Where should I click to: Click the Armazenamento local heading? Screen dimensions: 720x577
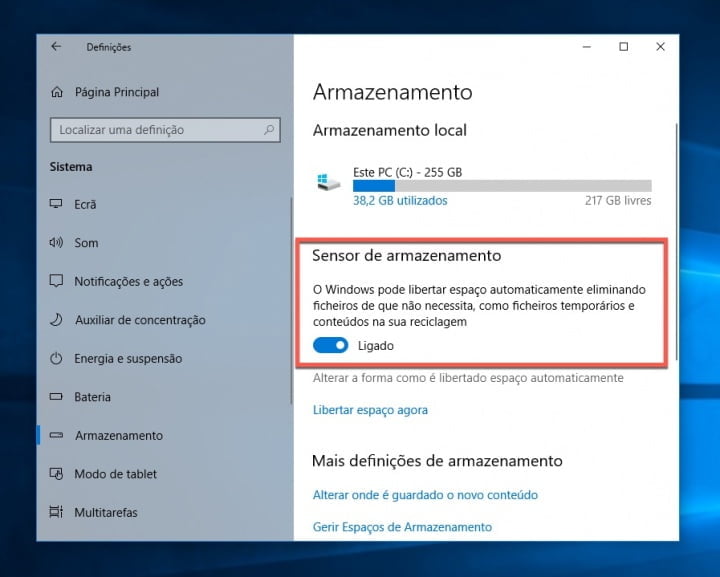389,130
